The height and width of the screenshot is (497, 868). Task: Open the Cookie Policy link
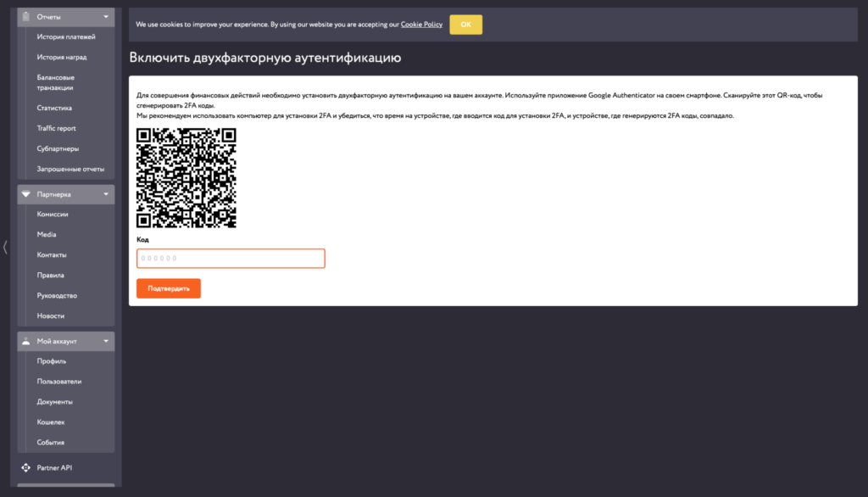tap(421, 25)
